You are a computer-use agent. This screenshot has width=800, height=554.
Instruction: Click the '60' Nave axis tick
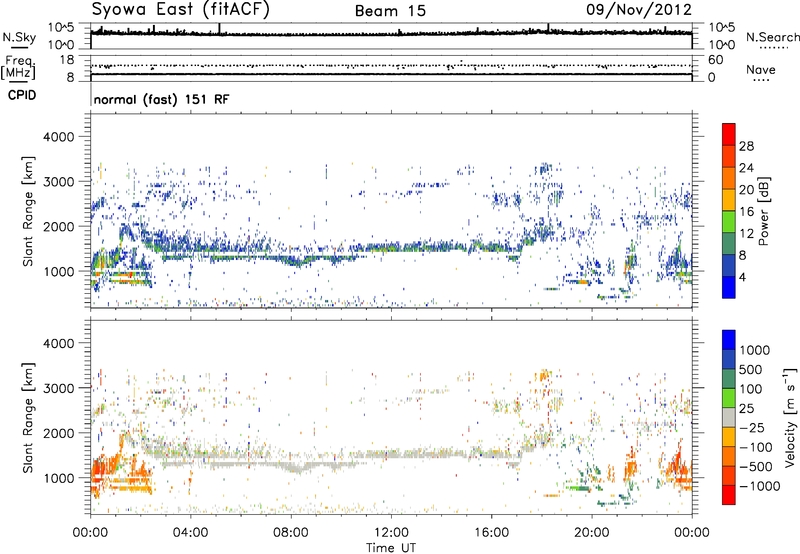point(715,60)
